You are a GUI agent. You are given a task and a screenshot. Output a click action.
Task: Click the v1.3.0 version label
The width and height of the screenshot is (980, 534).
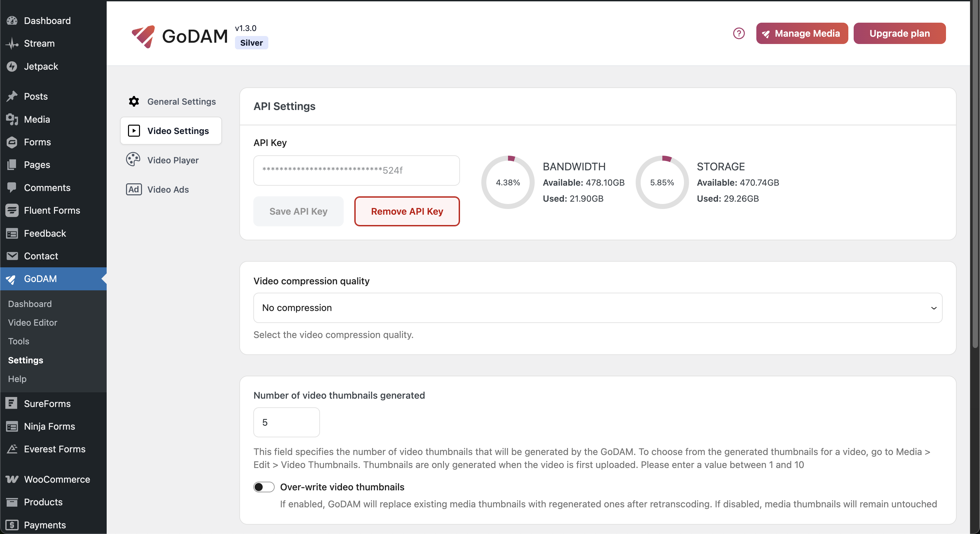(x=246, y=28)
